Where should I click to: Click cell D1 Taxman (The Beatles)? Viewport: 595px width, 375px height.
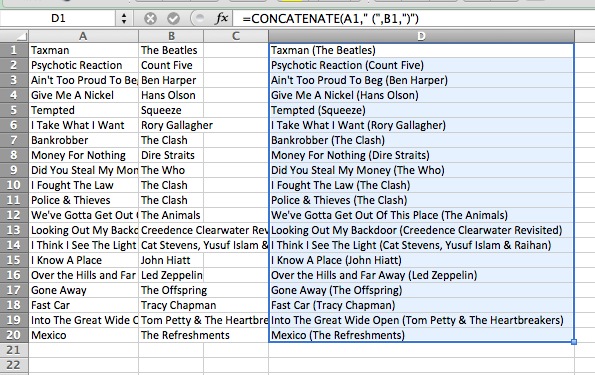[421, 50]
